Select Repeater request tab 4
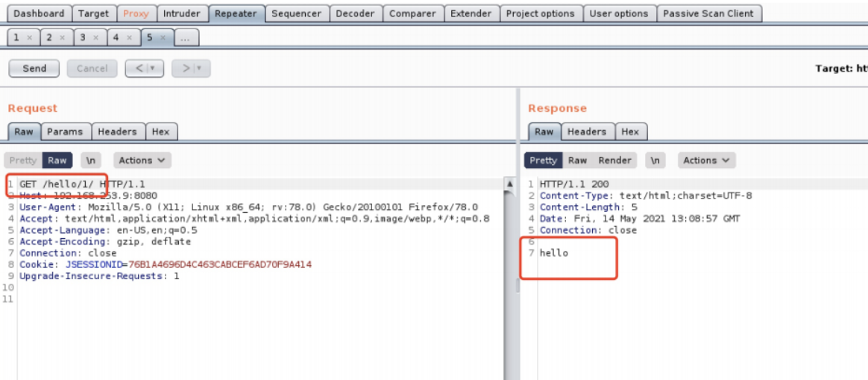Screen dimensions: 868x380 [x=116, y=37]
